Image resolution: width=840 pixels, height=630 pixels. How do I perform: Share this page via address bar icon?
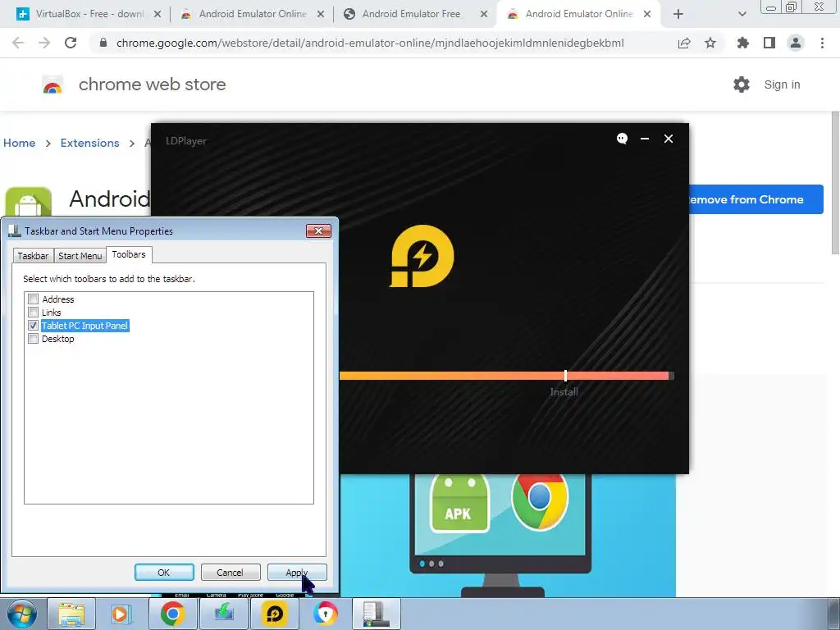[x=684, y=43]
